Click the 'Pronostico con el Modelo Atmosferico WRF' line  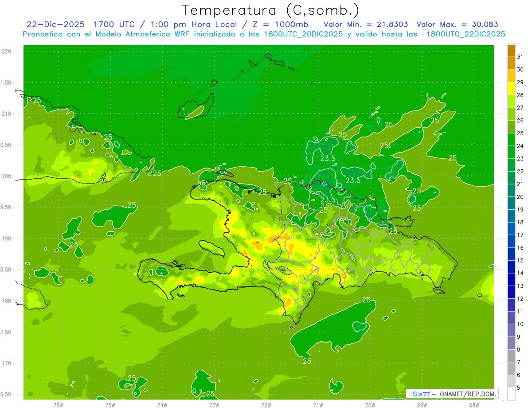264,34
